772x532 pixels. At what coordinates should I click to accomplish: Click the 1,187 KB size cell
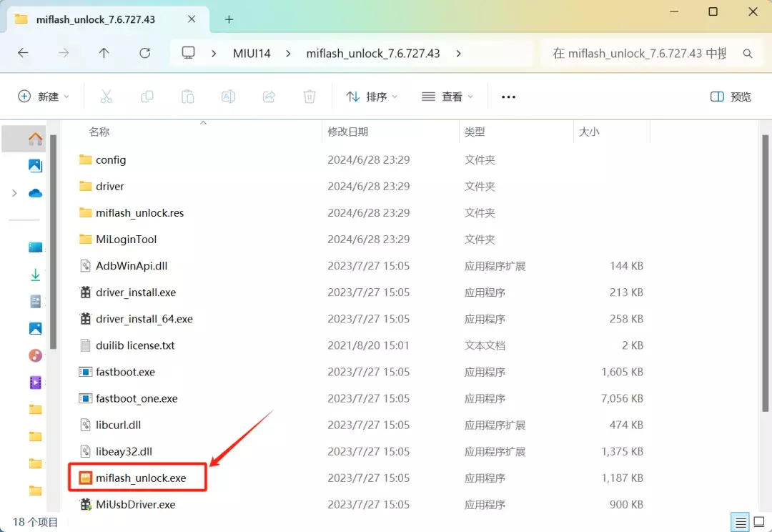pos(622,478)
